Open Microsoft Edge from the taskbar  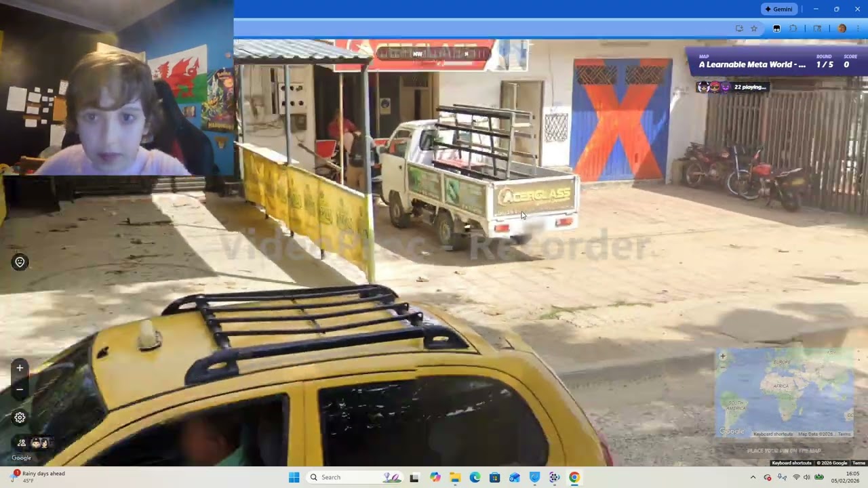point(475,477)
